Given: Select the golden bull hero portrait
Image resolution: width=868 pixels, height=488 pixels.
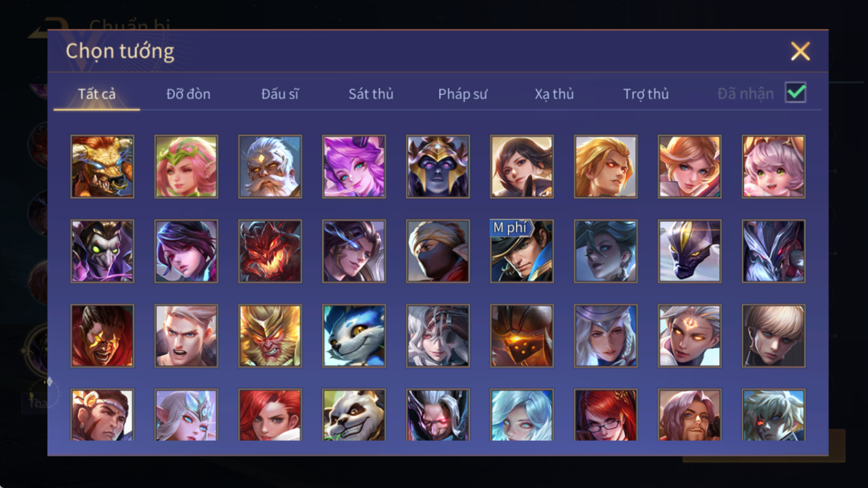Looking at the screenshot, I should [102, 167].
